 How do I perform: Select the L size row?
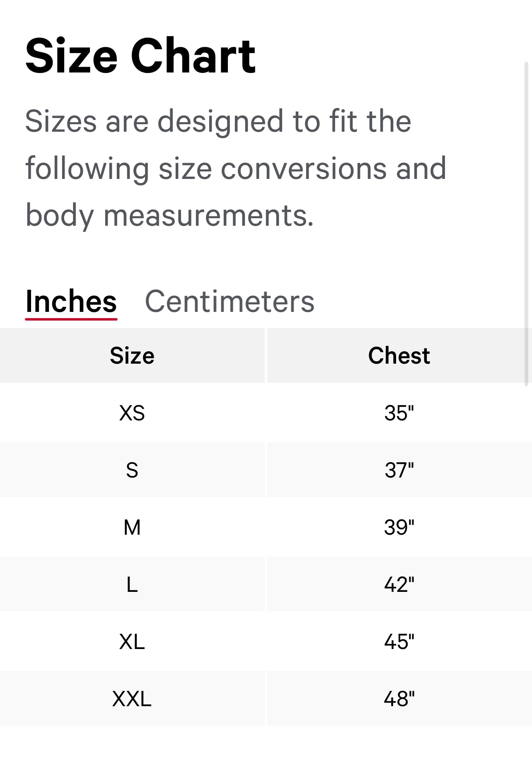(131, 584)
